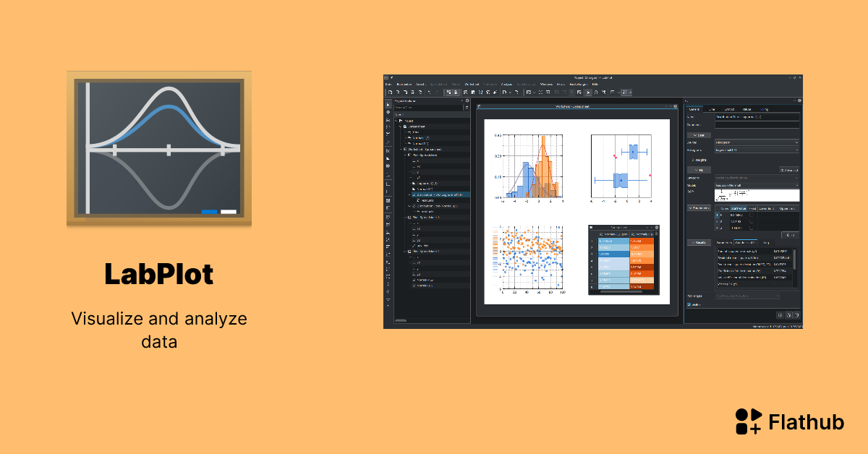
Task: Select the navigation cursor tool in the left toolbar
Action: pyautogui.click(x=388, y=105)
